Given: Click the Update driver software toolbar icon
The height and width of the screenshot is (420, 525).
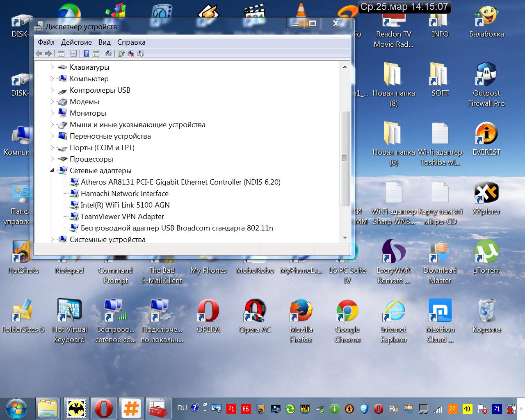Looking at the screenshot, I should click(x=121, y=53).
